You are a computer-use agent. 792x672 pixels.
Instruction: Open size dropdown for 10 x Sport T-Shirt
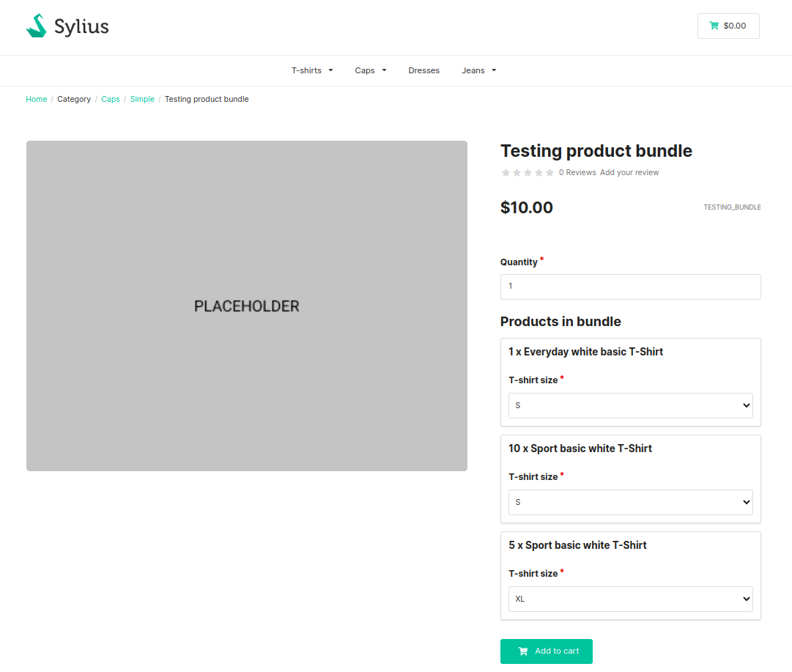coord(630,502)
